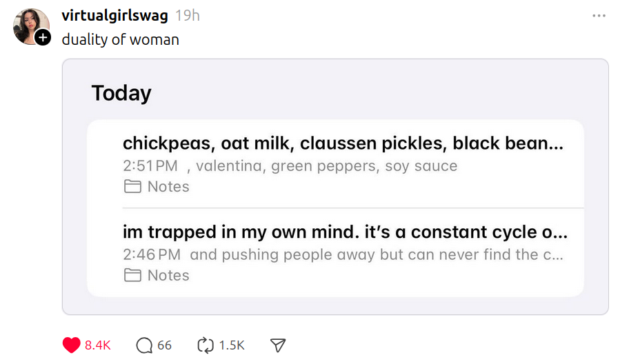Screen dimensions: 629x364
Task: Share the post with paper plane icon
Action: 277,345
